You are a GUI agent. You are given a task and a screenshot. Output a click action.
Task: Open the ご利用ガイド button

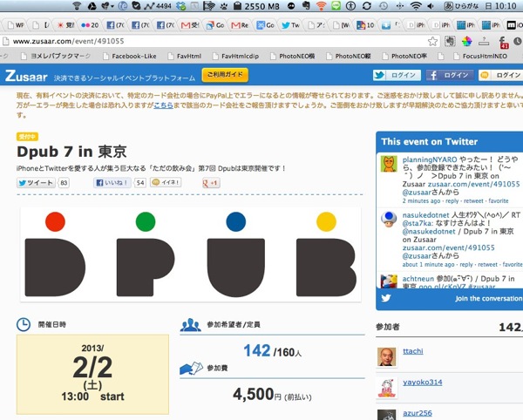coord(225,75)
